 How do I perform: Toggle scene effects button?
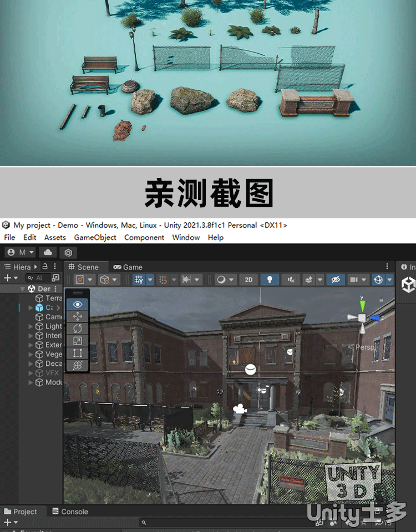[309, 279]
